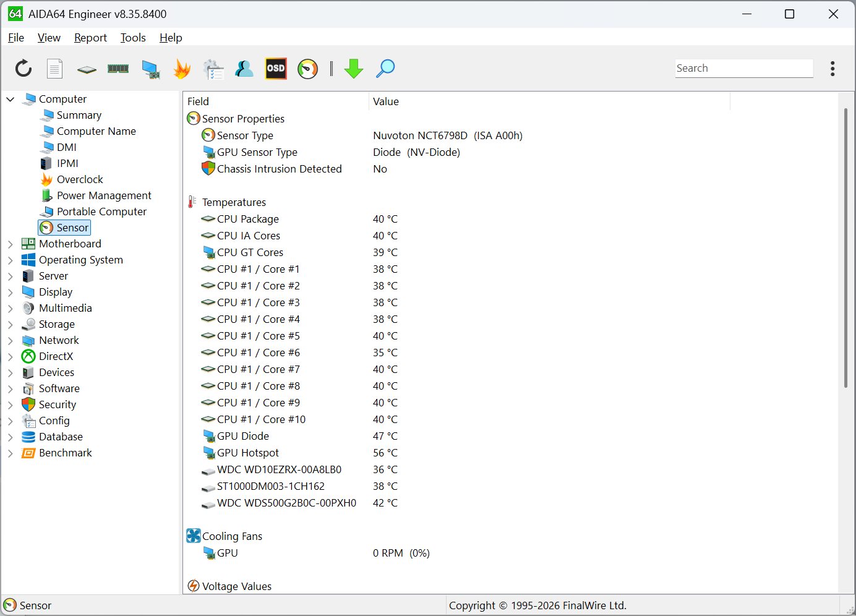Select the Devices tree item

(x=56, y=372)
